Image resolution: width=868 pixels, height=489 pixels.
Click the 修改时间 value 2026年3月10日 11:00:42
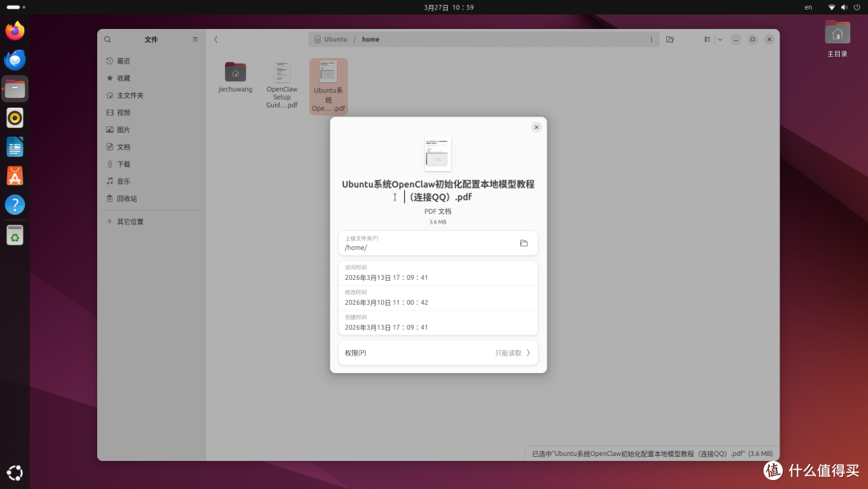[x=386, y=302]
